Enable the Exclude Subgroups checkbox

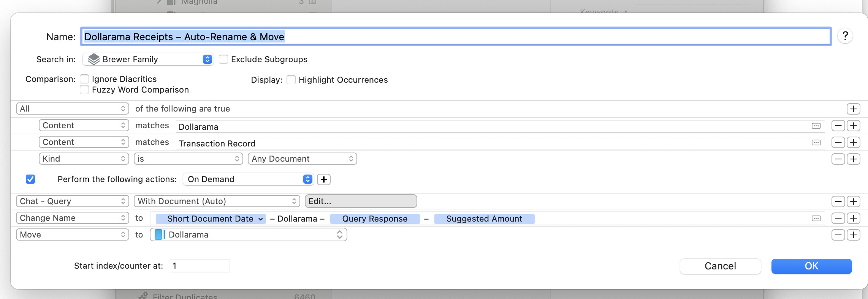[223, 59]
